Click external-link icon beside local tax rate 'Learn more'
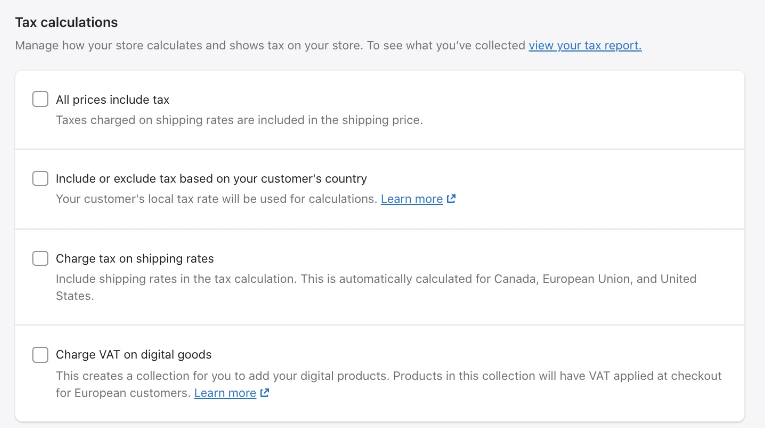This screenshot has height=428, width=765. pos(452,199)
